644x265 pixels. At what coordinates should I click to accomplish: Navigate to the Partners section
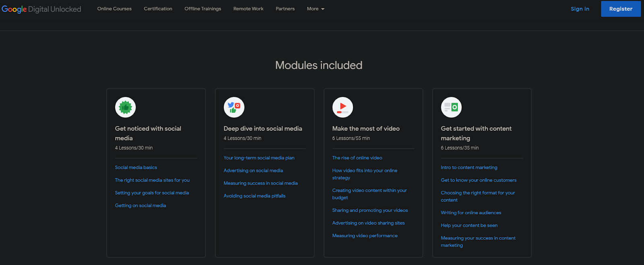[285, 9]
